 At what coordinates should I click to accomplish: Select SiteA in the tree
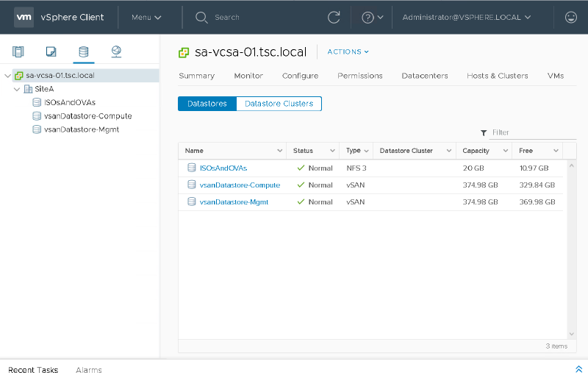44,89
